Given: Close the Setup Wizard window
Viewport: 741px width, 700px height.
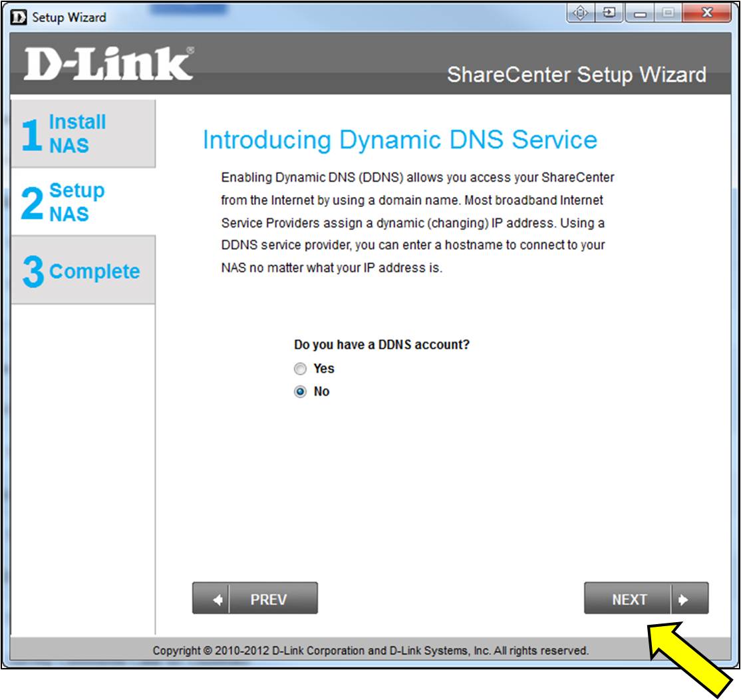Looking at the screenshot, I should (x=706, y=13).
